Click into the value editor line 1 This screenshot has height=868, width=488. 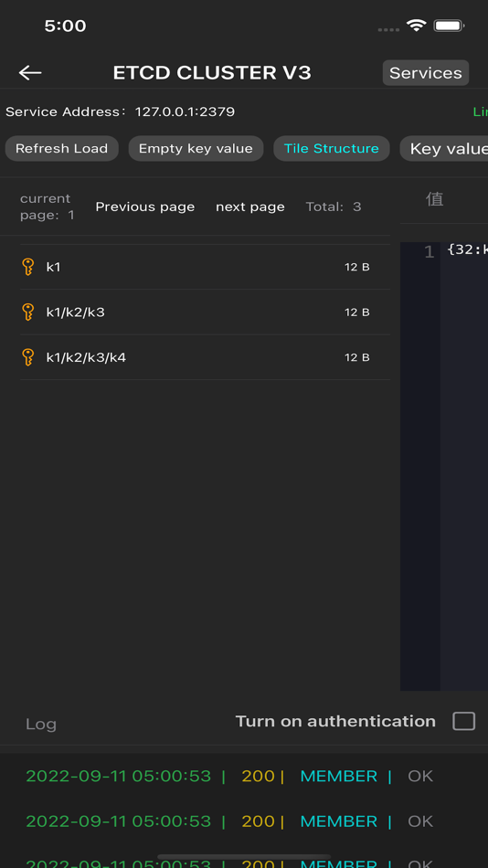click(464, 250)
